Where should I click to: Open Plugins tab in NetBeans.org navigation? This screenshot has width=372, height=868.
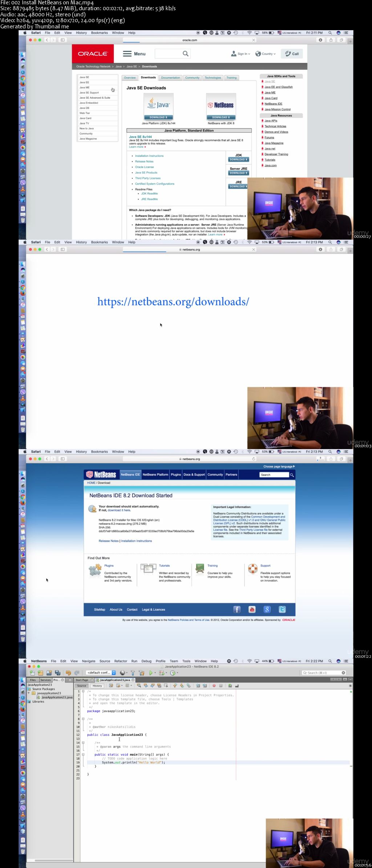[176, 475]
